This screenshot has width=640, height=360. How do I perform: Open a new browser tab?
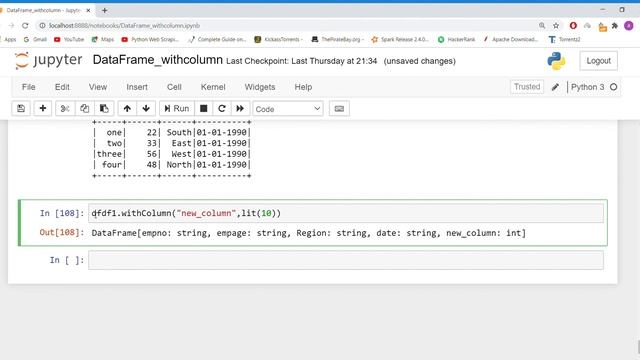coord(104,10)
